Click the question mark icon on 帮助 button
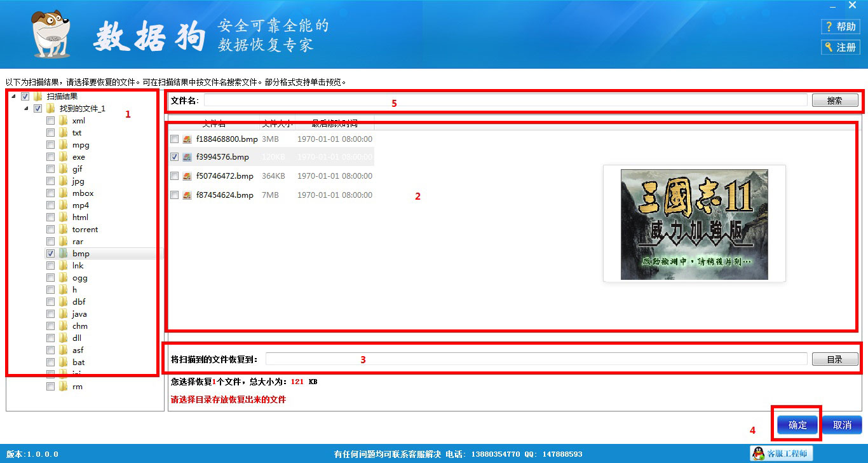The width and height of the screenshot is (868, 463). click(830, 26)
